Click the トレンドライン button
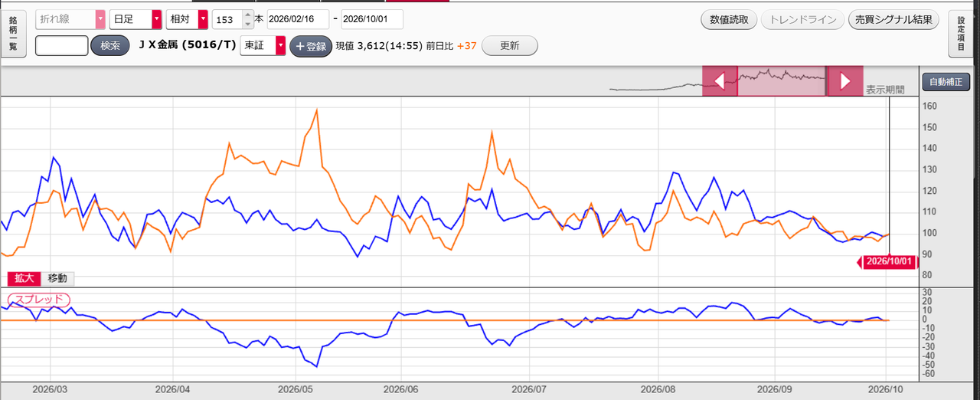Image resolution: width=980 pixels, height=400 pixels. [802, 20]
